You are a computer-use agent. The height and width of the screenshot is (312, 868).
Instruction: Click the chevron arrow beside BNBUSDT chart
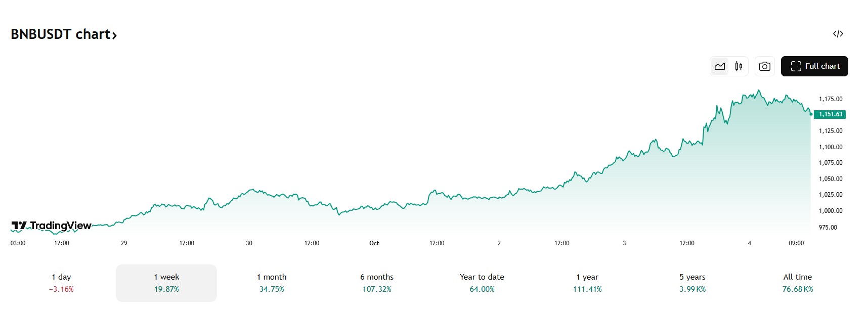(115, 35)
